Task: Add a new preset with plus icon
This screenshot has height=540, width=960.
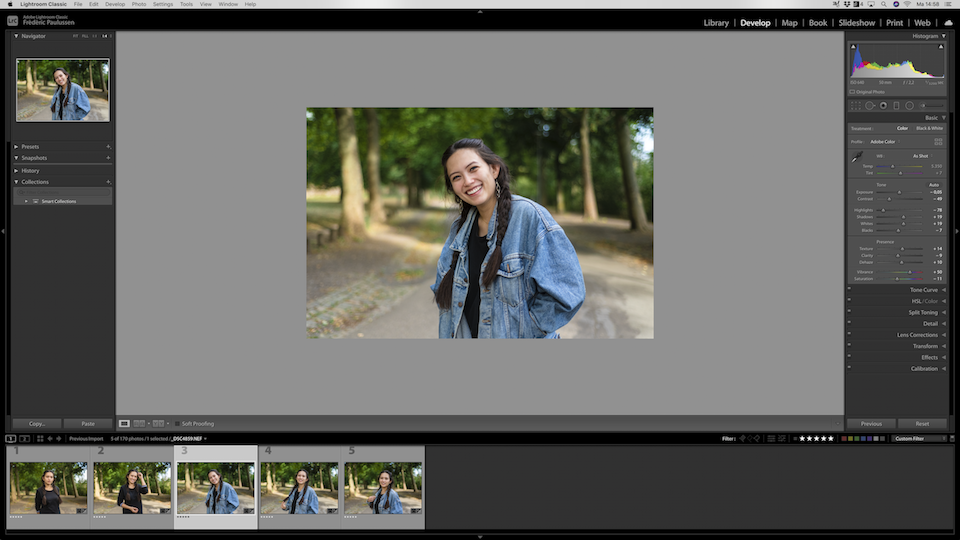Action: coord(108,146)
